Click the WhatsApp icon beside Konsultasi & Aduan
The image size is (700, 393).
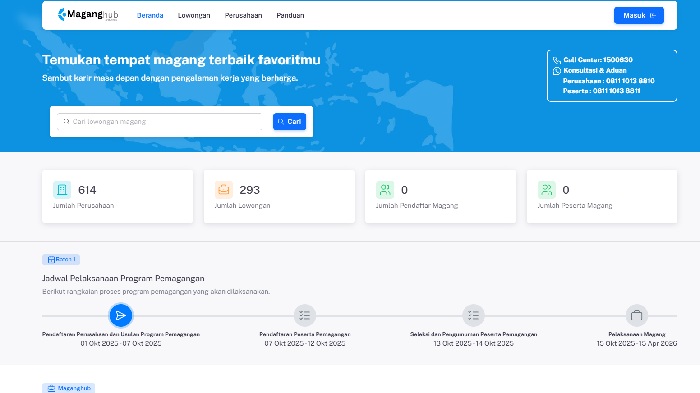coord(557,71)
